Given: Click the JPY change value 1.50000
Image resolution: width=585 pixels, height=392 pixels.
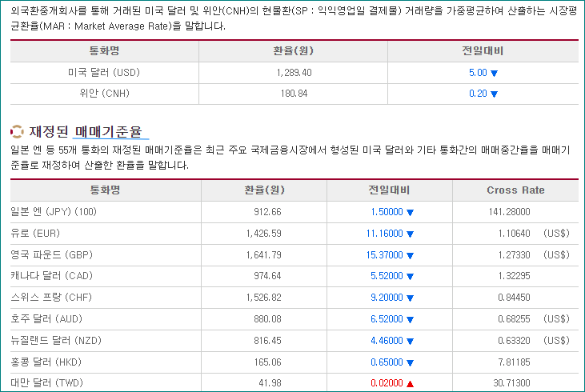Looking at the screenshot, I should [387, 212].
